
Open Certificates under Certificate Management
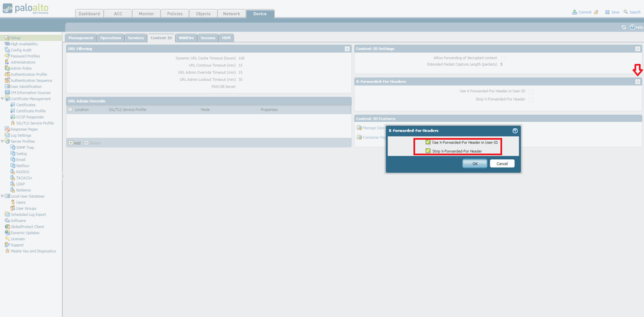click(26, 105)
